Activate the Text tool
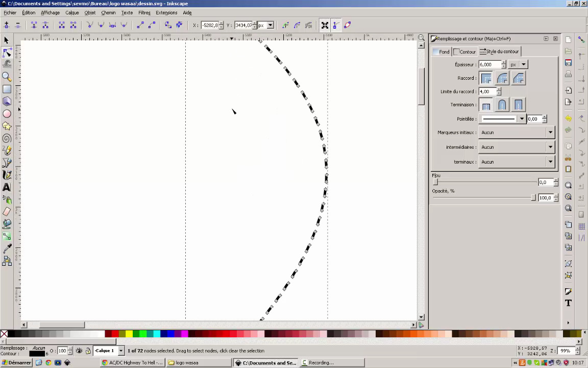This screenshot has height=368, width=588. 7,188
